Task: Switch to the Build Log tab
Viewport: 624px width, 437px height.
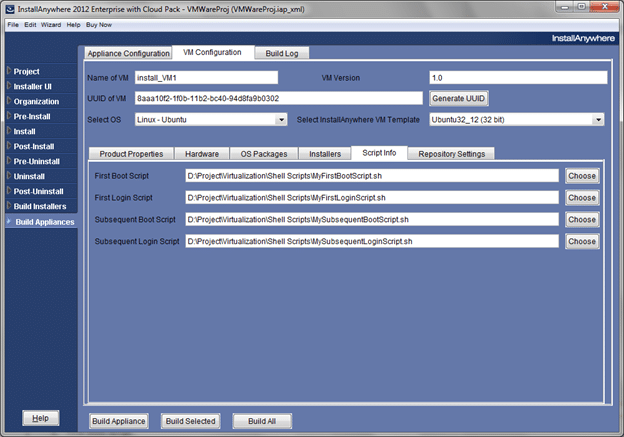Action: pyautogui.click(x=282, y=53)
